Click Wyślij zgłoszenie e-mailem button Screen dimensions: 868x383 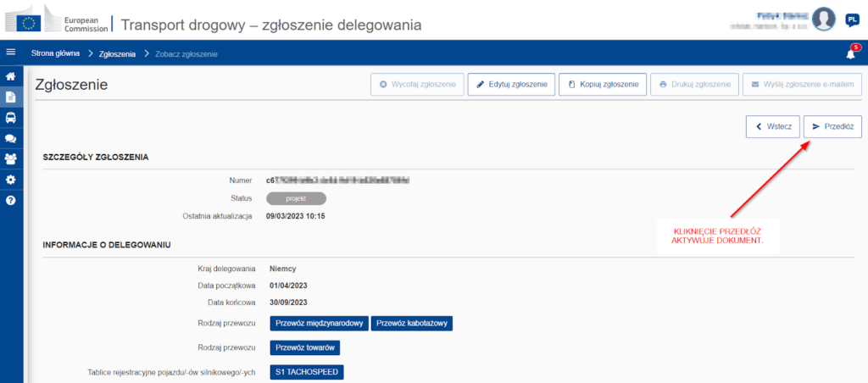[x=802, y=85]
